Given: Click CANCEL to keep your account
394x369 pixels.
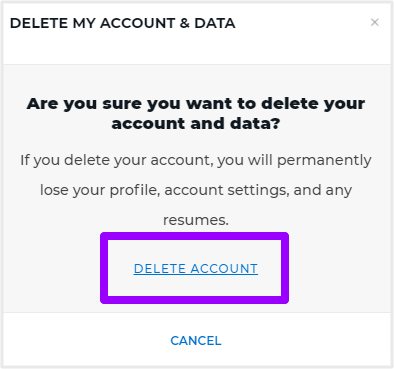Looking at the screenshot, I should [x=196, y=341].
